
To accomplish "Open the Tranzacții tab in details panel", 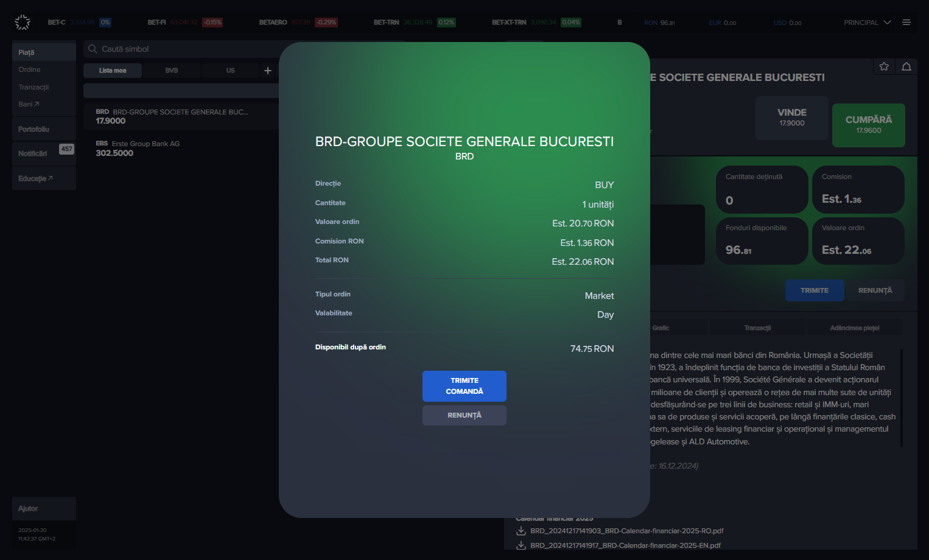I will [757, 328].
